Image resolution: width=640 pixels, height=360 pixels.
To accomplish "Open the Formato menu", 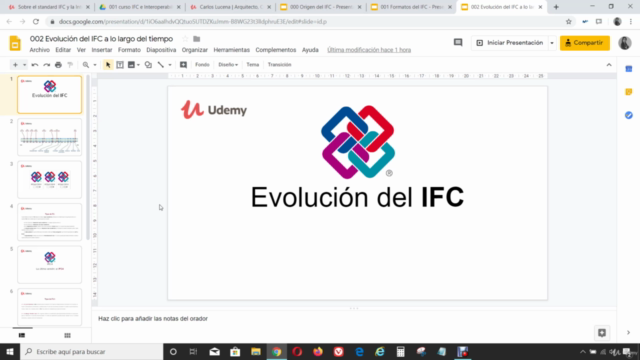I will pos(129,50).
